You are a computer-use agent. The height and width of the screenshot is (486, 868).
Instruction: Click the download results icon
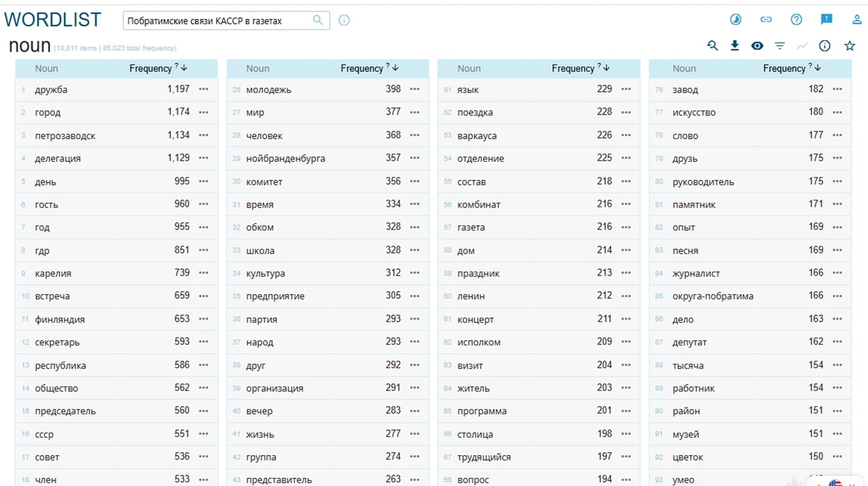tap(734, 46)
